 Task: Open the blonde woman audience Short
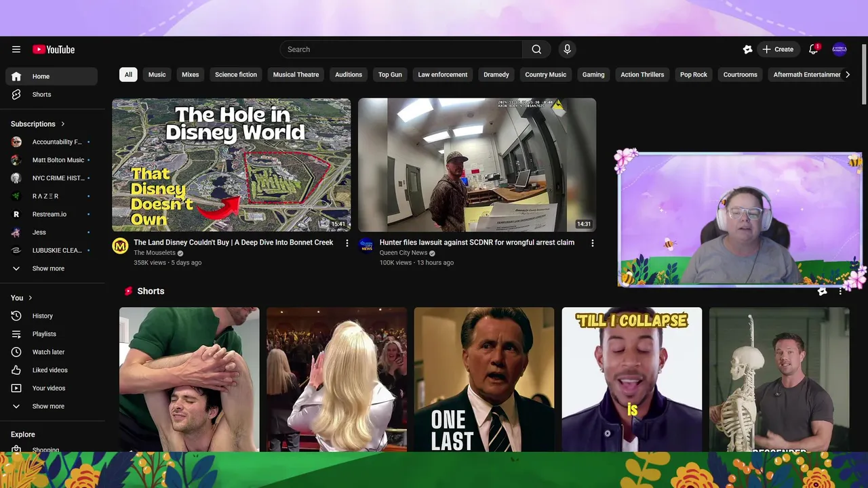pyautogui.click(x=336, y=380)
